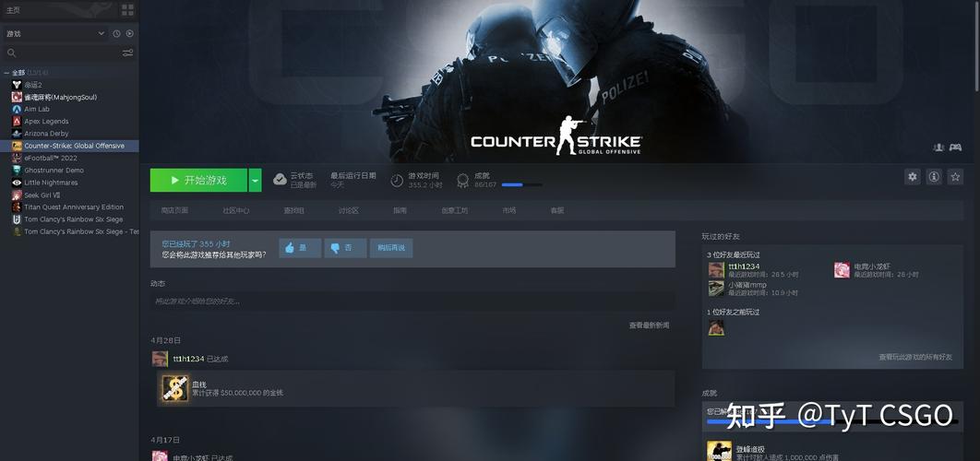Viewport: 980px width, 461px height.
Task: Click thumbs up recommend button
Action: coord(300,248)
